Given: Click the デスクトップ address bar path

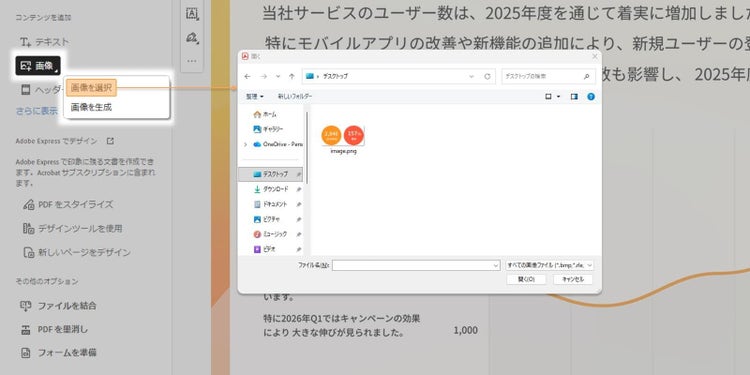Looking at the screenshot, I should (335, 77).
